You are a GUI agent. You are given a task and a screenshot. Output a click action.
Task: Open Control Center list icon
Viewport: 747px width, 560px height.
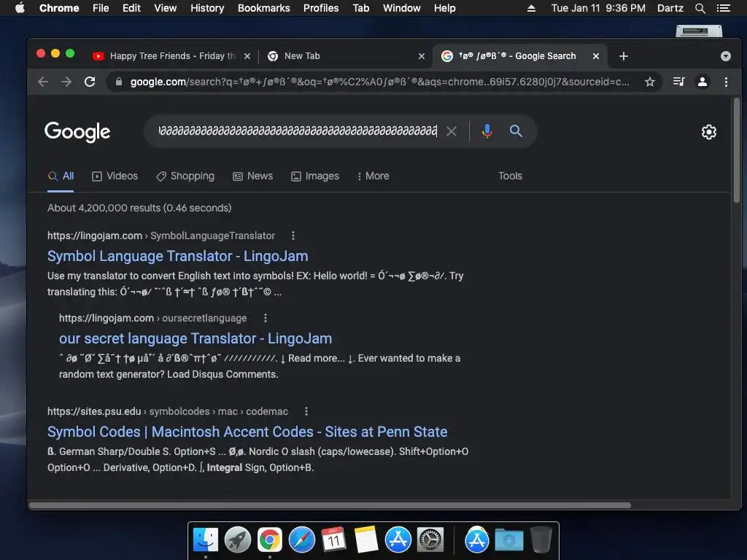tap(723, 8)
